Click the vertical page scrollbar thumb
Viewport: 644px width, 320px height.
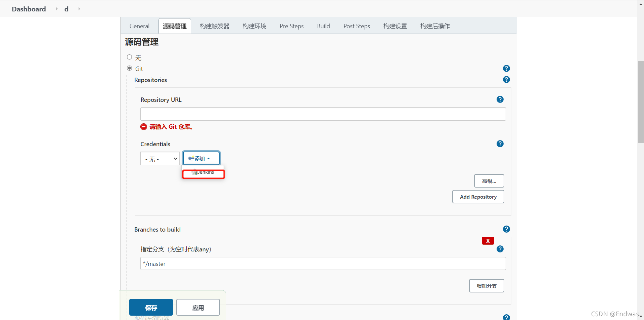[641, 102]
